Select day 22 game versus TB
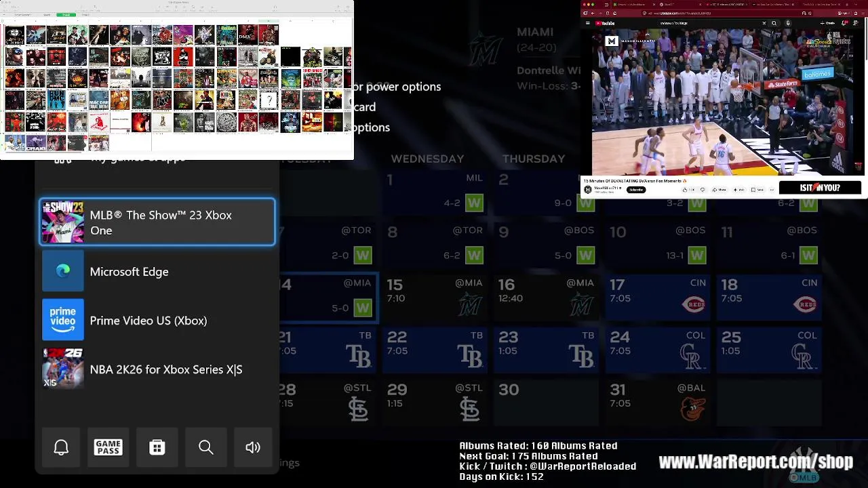The image size is (868, 488). pos(435,350)
